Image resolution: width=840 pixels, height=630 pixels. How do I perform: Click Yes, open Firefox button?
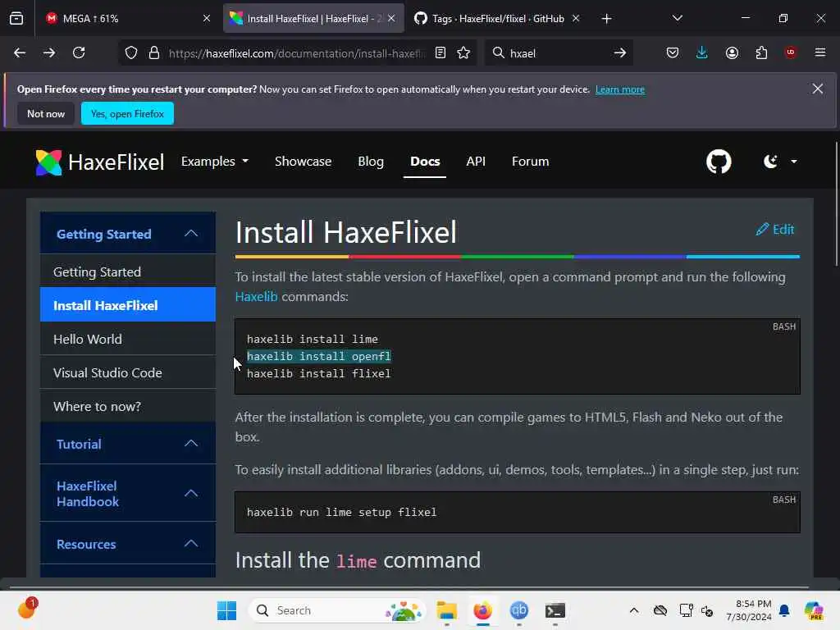click(127, 113)
